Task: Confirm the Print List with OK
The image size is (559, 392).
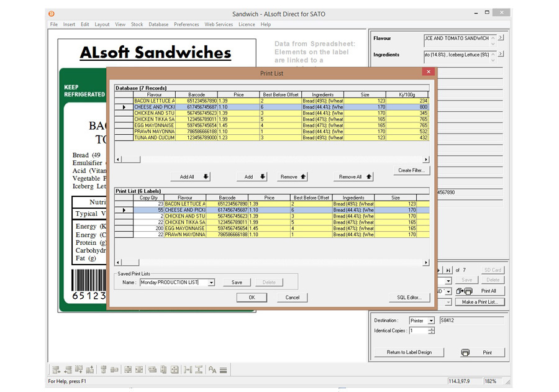Action: point(252,298)
